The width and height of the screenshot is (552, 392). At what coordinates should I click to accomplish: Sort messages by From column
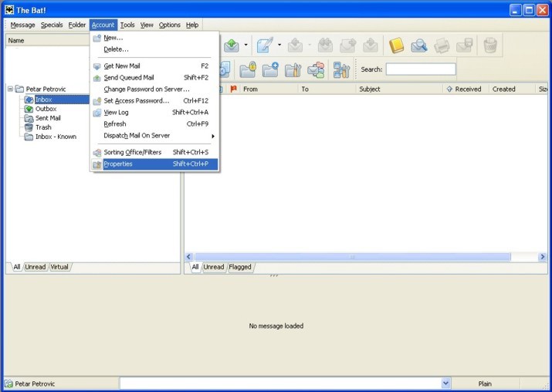268,89
